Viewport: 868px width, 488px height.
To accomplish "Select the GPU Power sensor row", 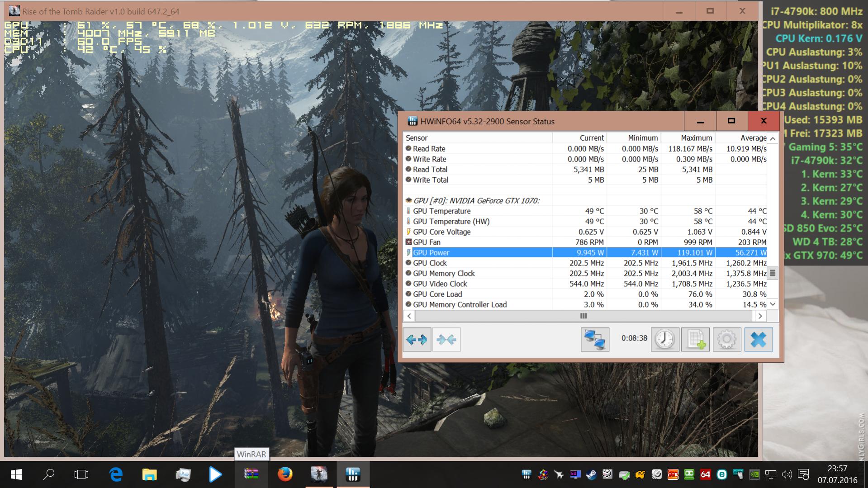I will (x=585, y=253).
